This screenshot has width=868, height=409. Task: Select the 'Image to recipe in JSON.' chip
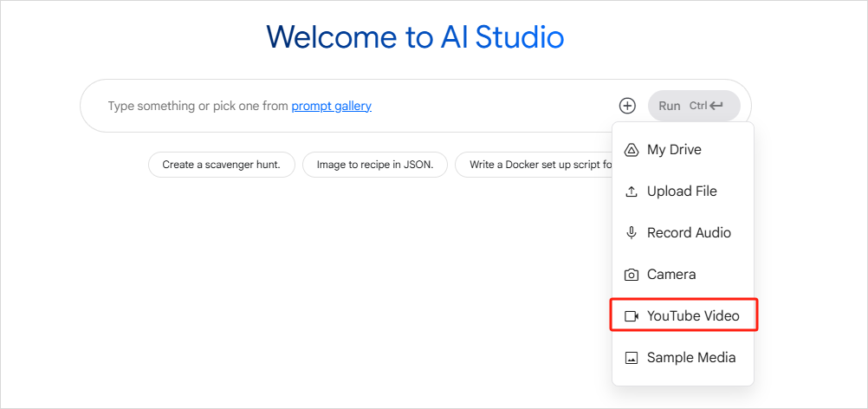374,165
